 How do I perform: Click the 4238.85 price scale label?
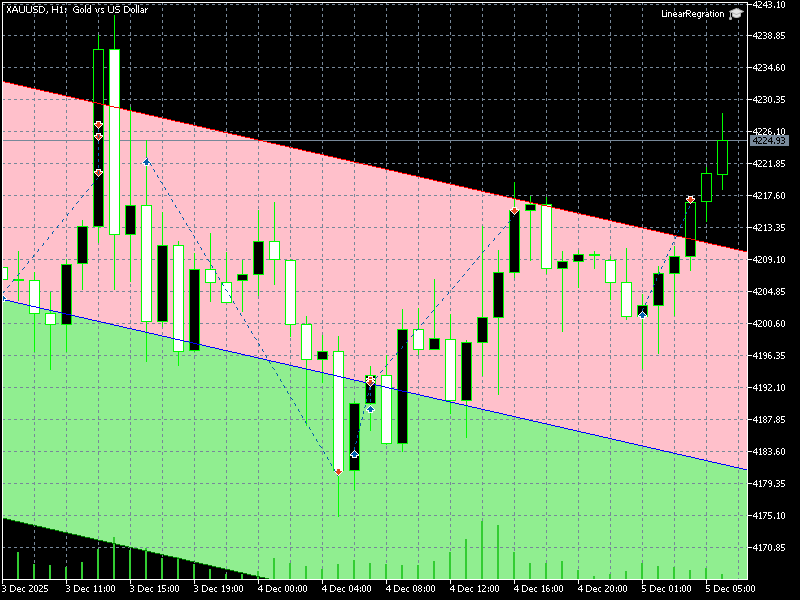[769, 36]
